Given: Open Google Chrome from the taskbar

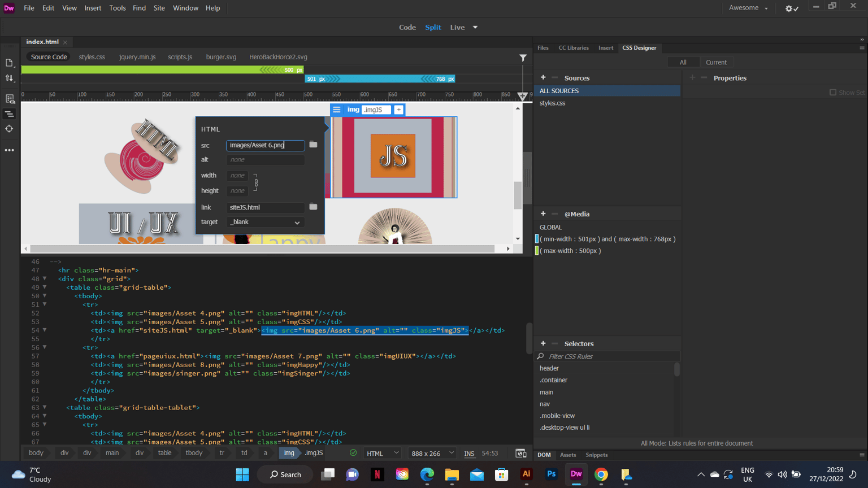Looking at the screenshot, I should tap(601, 474).
